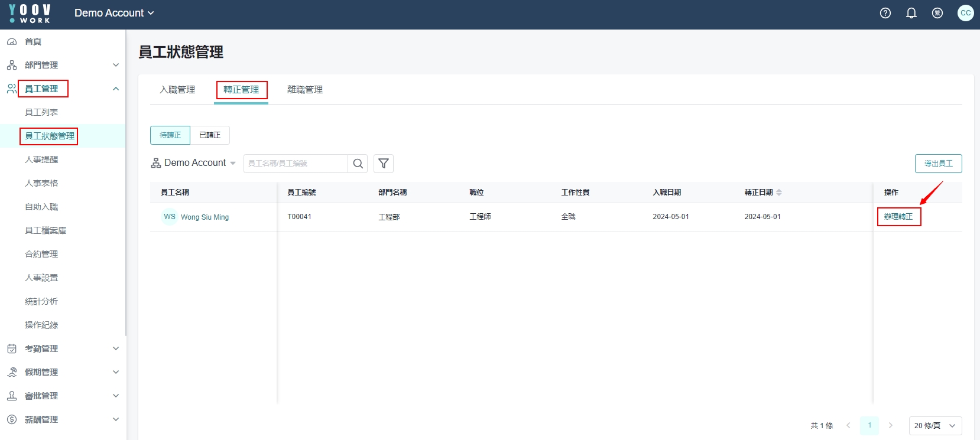980x440 pixels.
Task: Switch to the 已轉正 toggle option
Action: 210,135
